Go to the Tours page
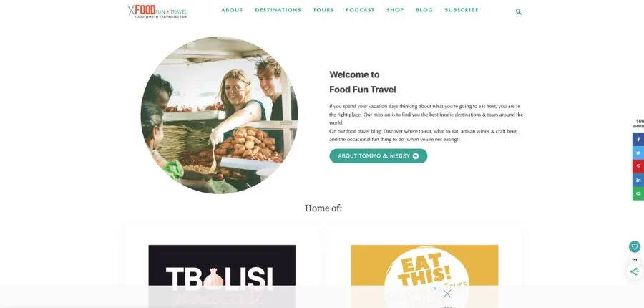 click(323, 10)
